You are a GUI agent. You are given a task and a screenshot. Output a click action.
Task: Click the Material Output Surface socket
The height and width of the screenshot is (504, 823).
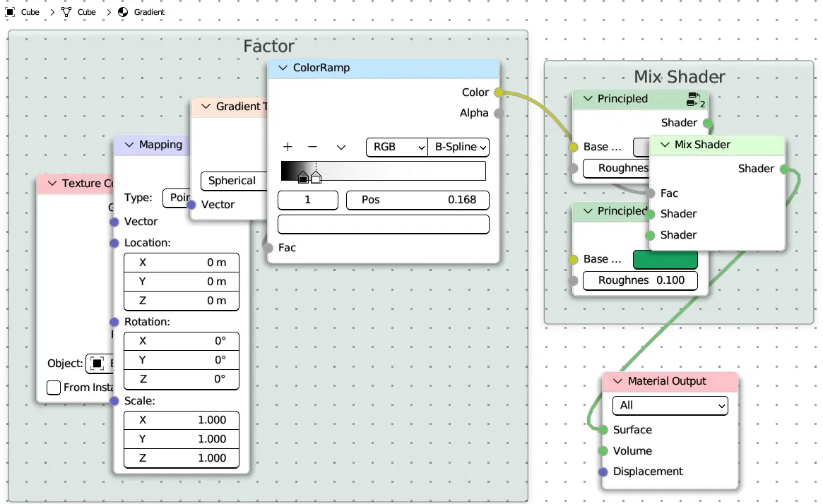603,429
